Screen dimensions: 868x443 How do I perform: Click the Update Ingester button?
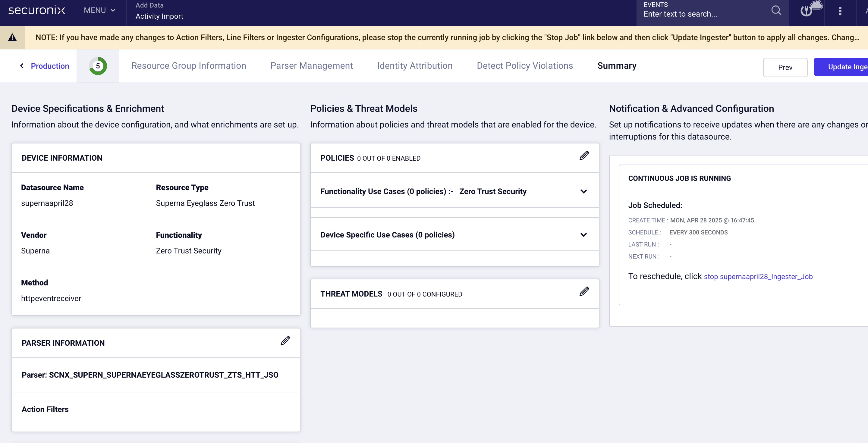[x=841, y=67]
